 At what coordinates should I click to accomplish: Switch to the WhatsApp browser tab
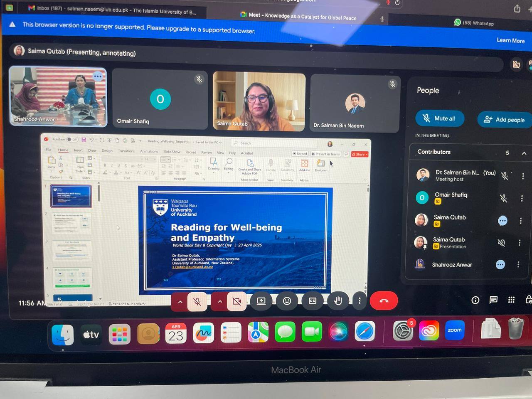(474, 23)
